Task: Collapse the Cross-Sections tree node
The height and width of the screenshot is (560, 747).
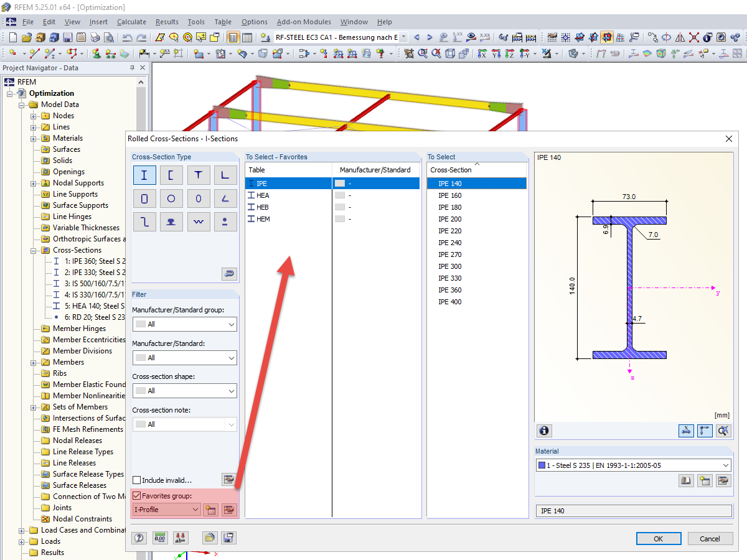Action: coord(33,250)
